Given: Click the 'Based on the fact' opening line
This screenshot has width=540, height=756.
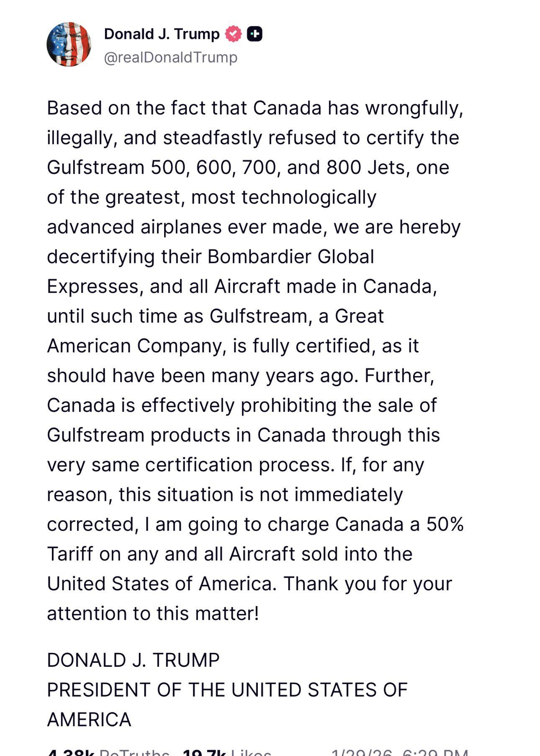Looking at the screenshot, I should pos(255,108).
